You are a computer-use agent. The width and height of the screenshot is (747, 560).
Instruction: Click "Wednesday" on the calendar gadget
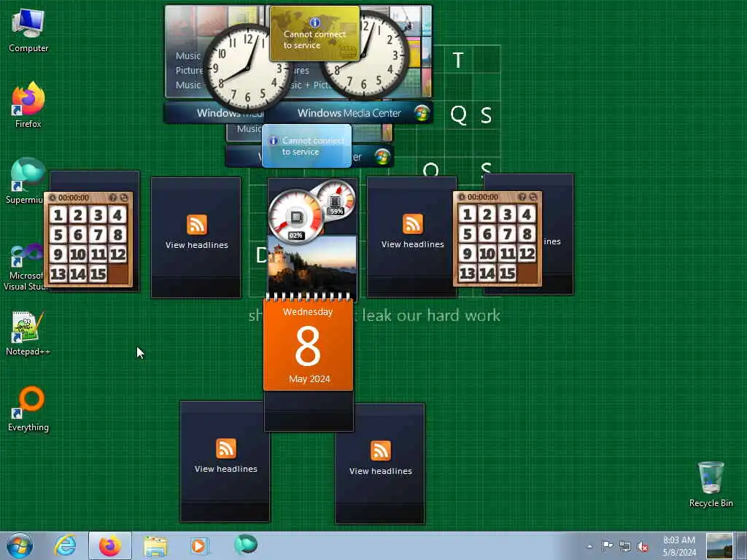pos(308,312)
